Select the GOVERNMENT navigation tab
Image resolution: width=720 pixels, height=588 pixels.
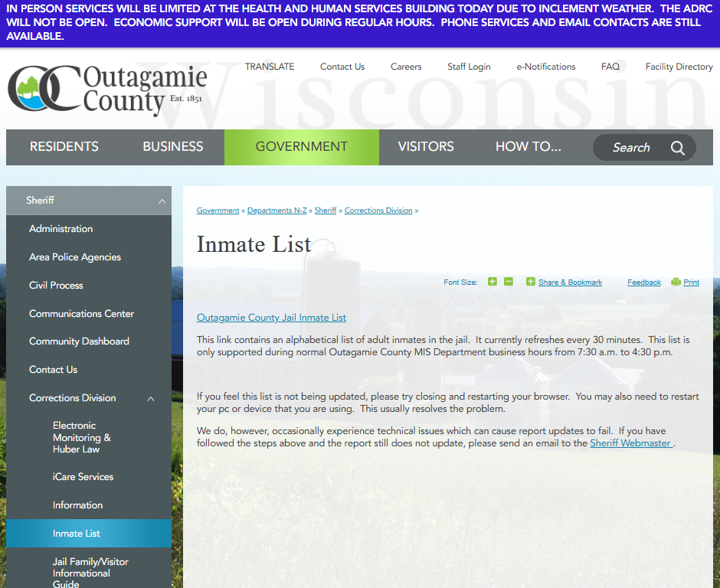pos(301,147)
